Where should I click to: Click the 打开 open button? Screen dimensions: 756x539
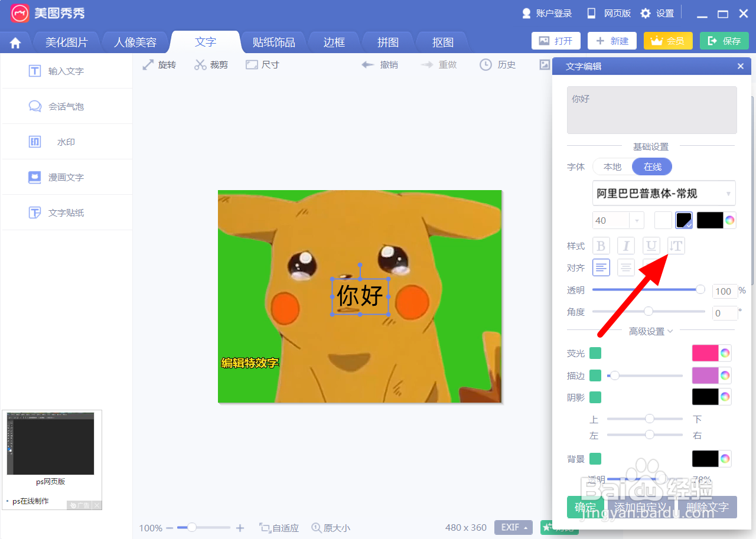556,41
